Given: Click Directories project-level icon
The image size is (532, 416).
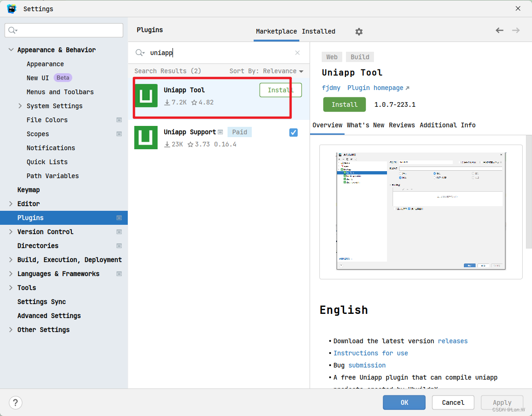Looking at the screenshot, I should pyautogui.click(x=119, y=246).
